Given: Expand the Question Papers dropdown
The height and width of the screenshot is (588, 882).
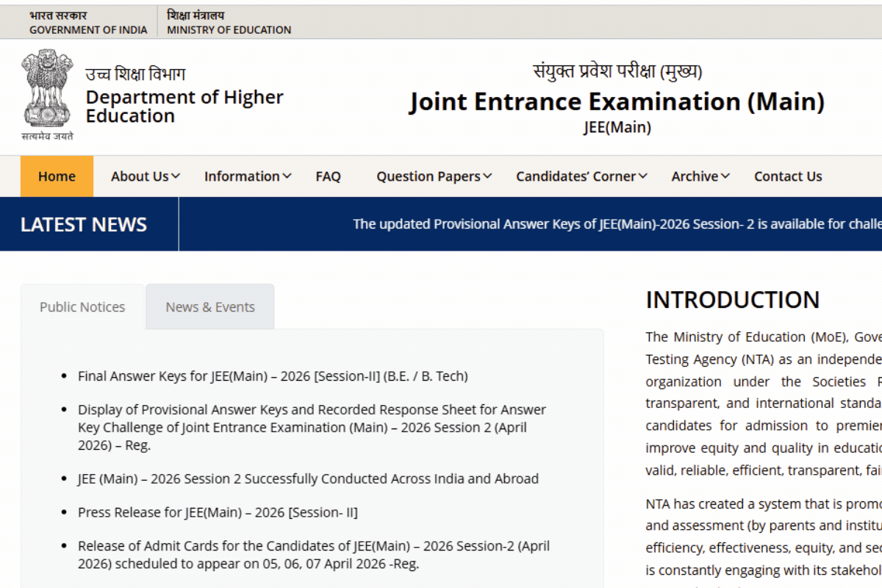Looking at the screenshot, I should click(434, 176).
